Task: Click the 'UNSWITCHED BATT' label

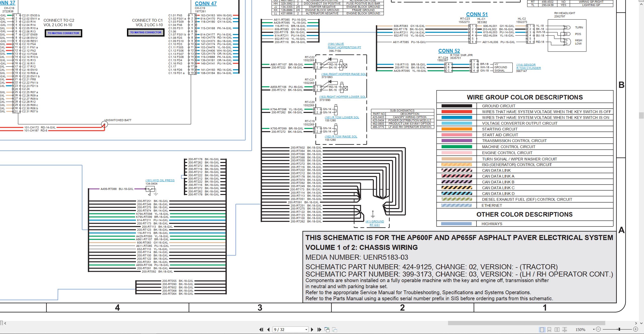Action: pos(118,120)
